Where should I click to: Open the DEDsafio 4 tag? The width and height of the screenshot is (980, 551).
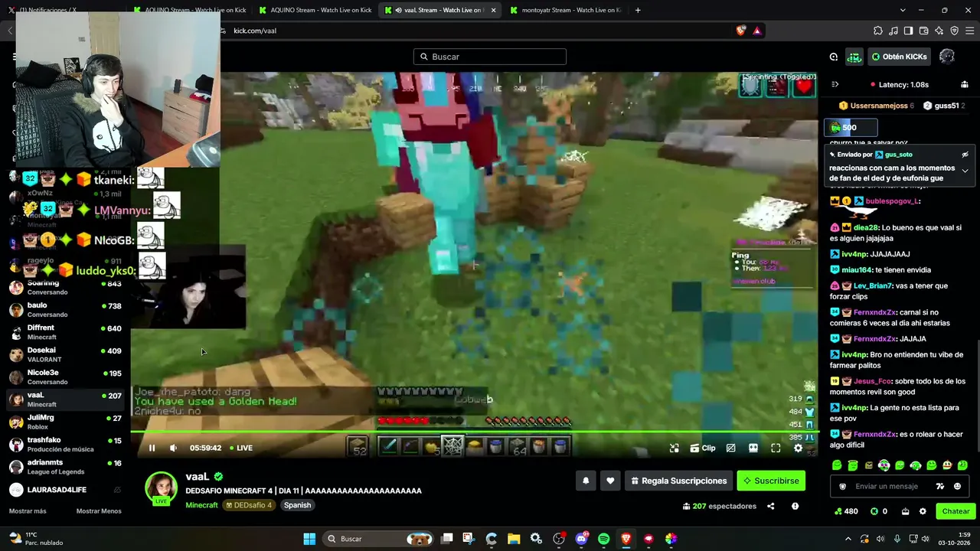(249, 505)
